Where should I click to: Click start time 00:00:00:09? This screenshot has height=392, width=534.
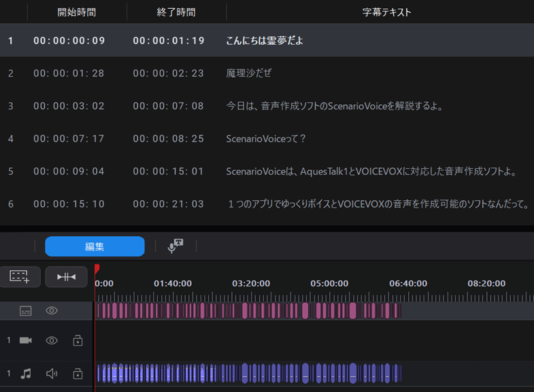click(x=69, y=41)
